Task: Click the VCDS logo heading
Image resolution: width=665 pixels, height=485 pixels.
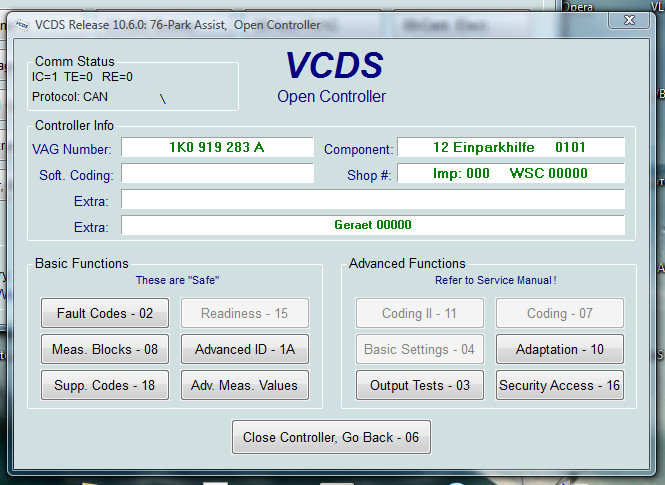Action: pos(335,65)
